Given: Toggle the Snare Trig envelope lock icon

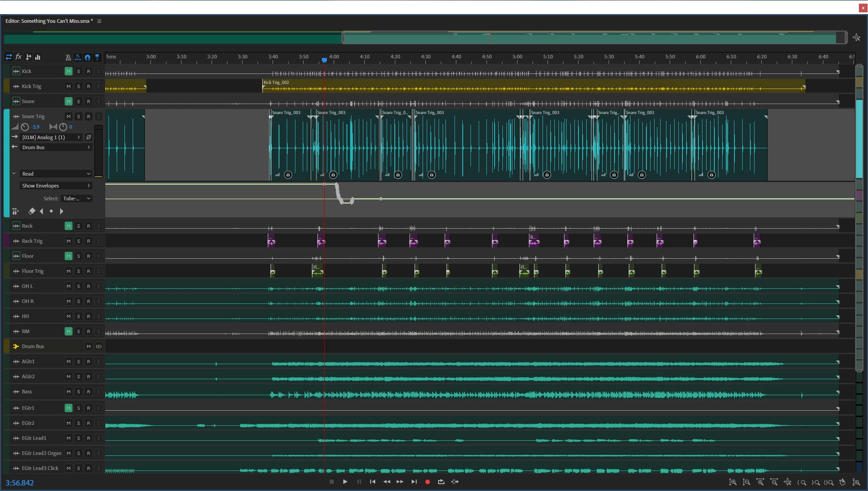Looking at the screenshot, I should 15,211.
